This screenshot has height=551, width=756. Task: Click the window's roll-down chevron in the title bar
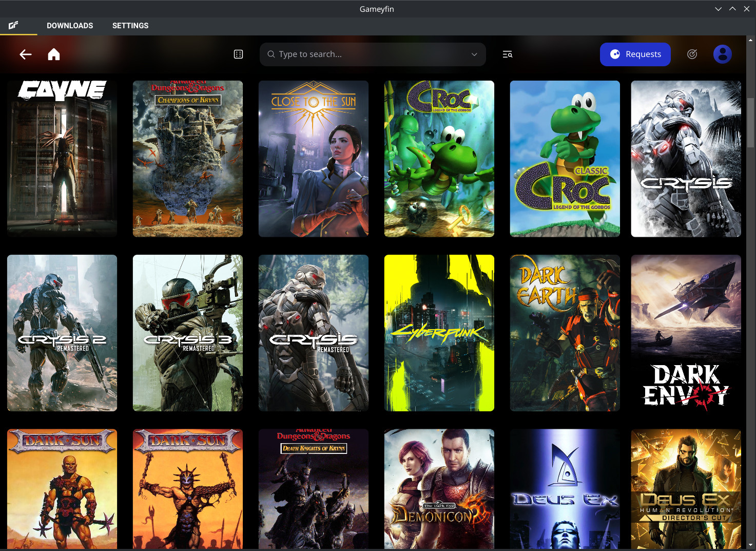coord(718,9)
